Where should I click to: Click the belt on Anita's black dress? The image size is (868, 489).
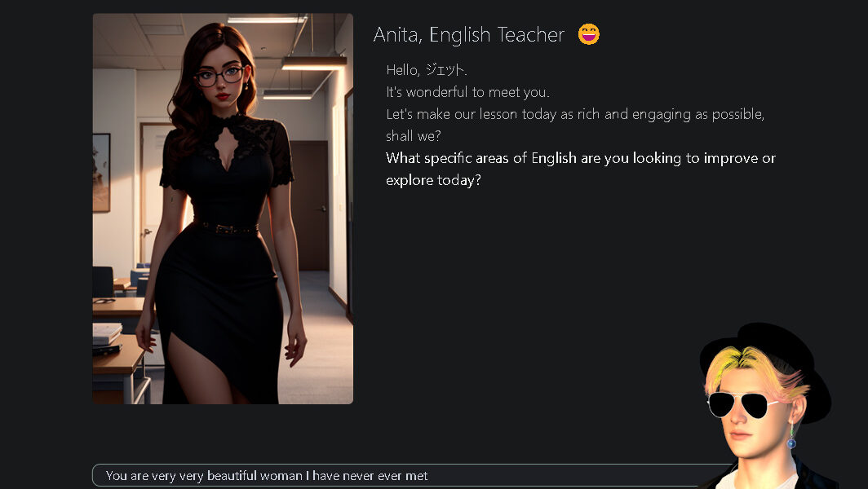click(226, 228)
